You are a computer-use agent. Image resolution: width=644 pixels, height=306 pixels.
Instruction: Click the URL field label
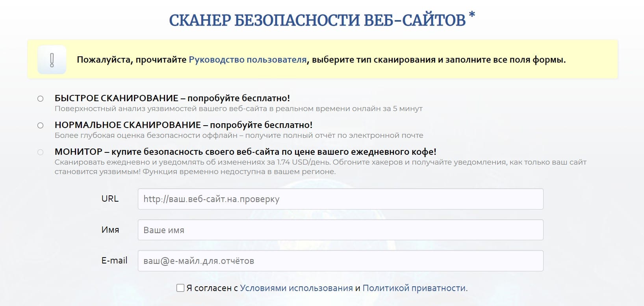coord(110,199)
